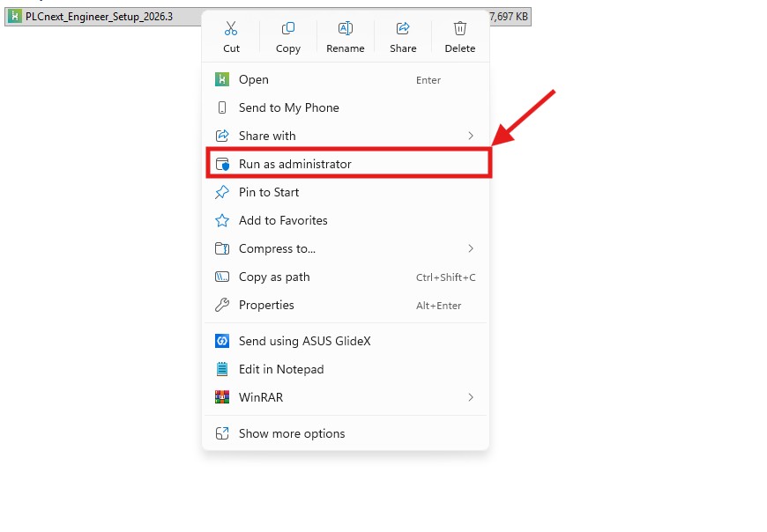The height and width of the screenshot is (532, 767).
Task: Expand the WinRAR submenu chevron
Action: point(471,397)
